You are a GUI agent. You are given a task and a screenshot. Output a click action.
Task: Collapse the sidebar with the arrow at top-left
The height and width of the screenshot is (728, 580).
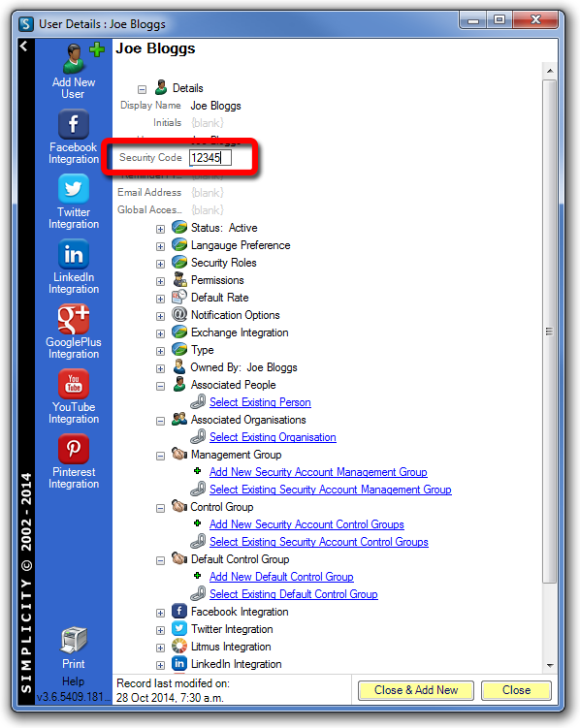pos(24,46)
